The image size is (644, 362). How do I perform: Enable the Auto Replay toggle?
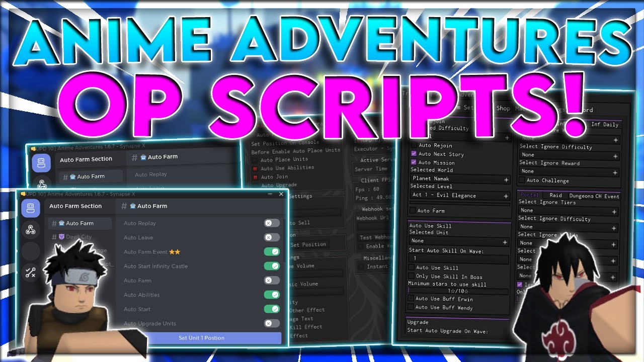point(272,223)
